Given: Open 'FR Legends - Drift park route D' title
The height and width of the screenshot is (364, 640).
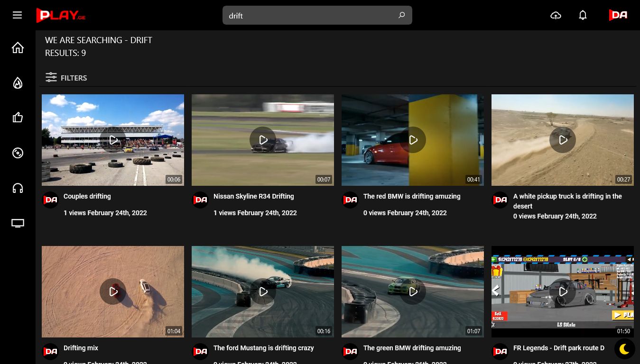Looking at the screenshot, I should 559,348.
